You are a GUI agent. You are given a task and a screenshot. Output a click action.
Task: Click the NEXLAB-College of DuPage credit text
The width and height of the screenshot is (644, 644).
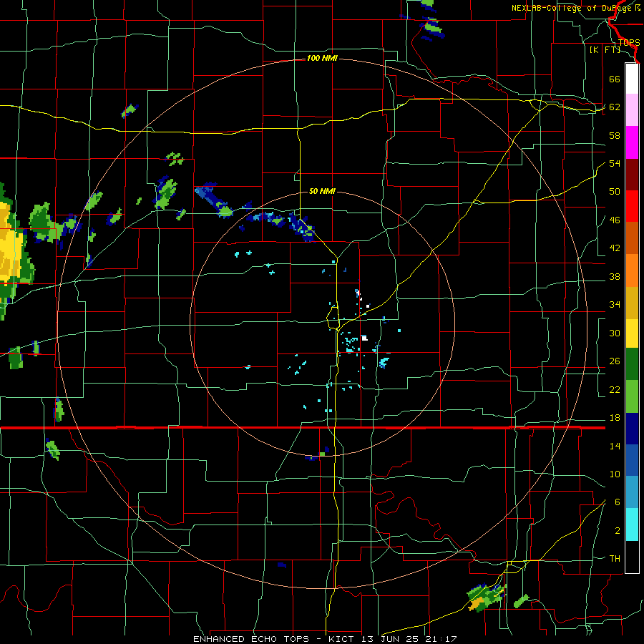coord(575,8)
